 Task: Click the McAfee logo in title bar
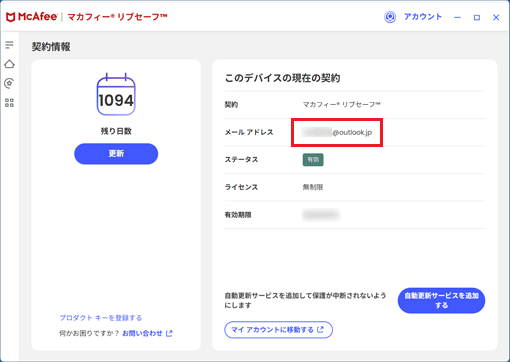tap(32, 17)
